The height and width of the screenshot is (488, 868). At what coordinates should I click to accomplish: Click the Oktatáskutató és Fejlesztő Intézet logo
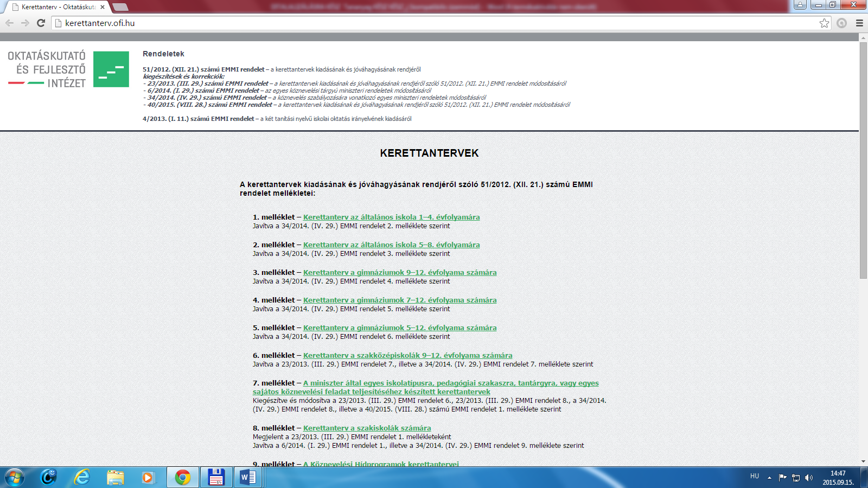click(68, 69)
